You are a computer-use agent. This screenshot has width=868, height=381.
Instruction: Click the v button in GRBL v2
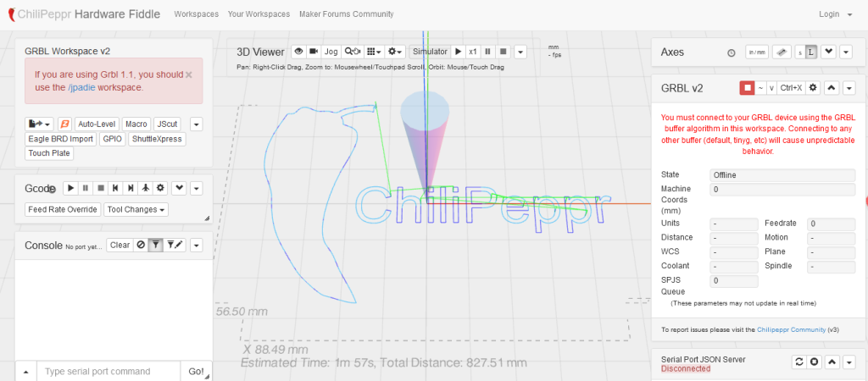[x=771, y=87]
